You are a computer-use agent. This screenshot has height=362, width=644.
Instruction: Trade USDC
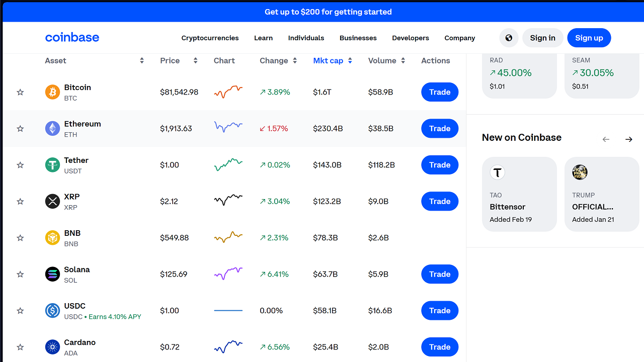[440, 311]
